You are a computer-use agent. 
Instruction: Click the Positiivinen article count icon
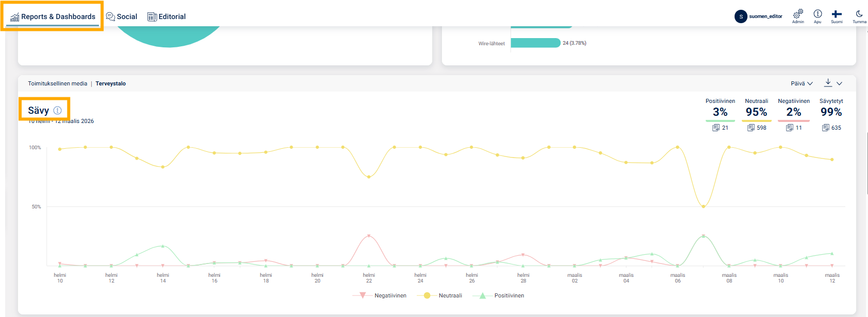point(716,128)
